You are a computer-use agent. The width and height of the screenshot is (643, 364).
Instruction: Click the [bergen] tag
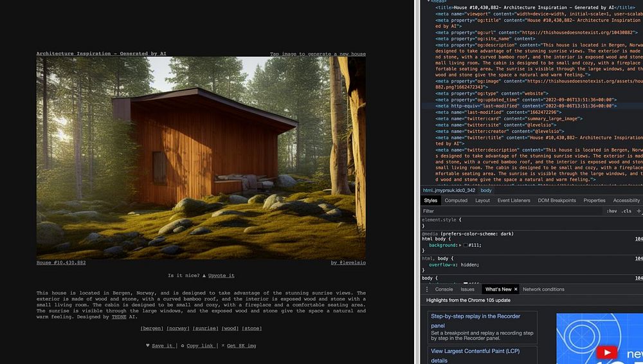coord(152,328)
